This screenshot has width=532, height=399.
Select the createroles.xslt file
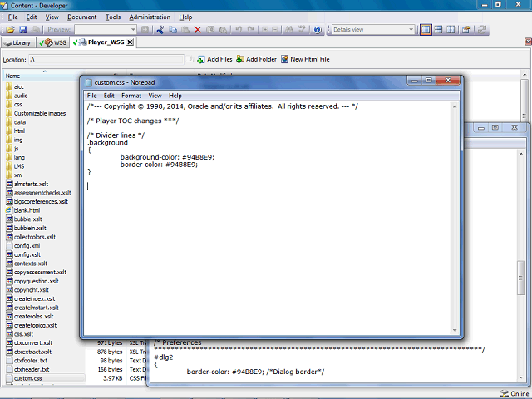pos(33,316)
